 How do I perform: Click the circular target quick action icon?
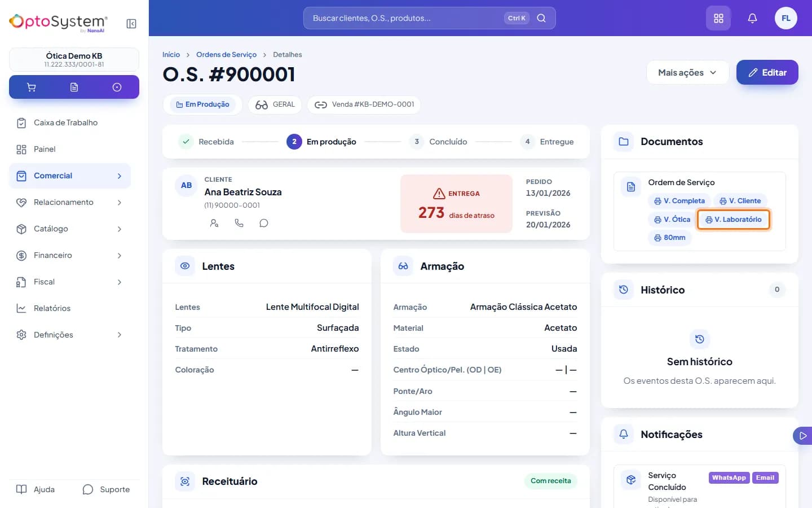pos(117,87)
